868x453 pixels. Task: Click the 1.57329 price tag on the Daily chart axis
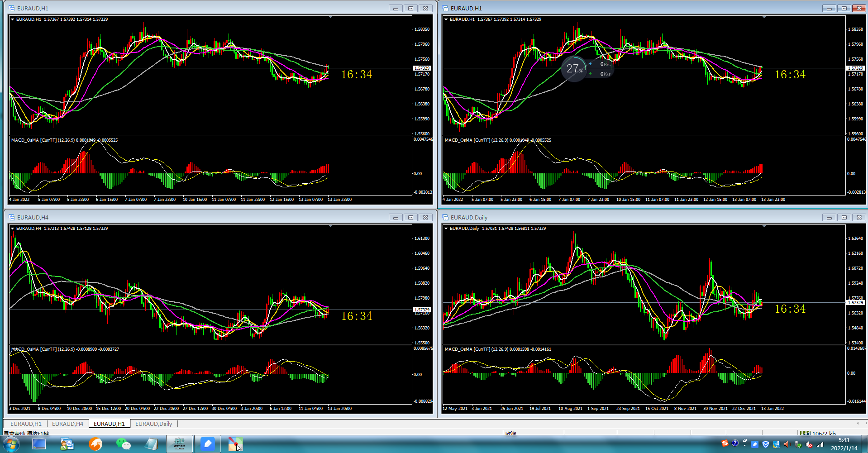855,302
